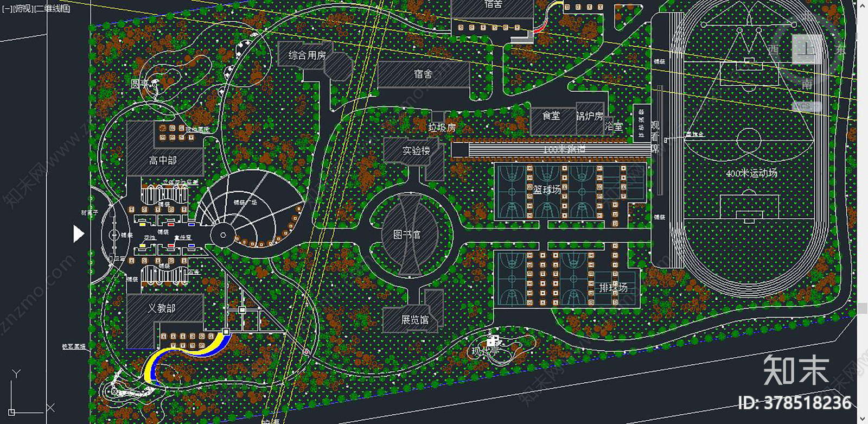Click 北 on the ViewCube compass
The width and height of the screenshot is (868, 424).
808,16
